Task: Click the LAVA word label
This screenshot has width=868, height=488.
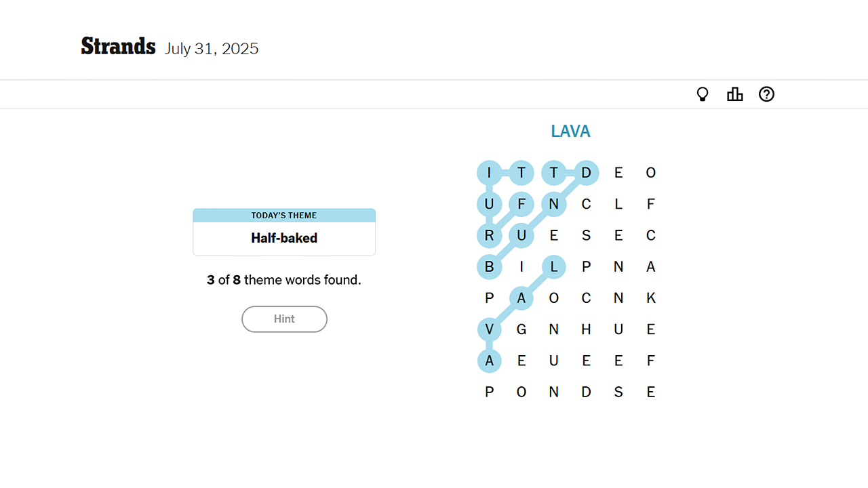Action: click(570, 131)
